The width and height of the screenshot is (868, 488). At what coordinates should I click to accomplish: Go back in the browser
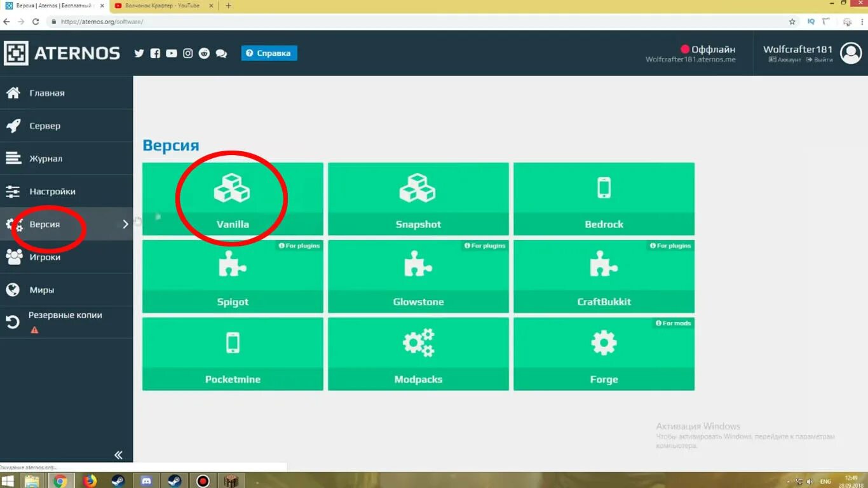(x=6, y=22)
